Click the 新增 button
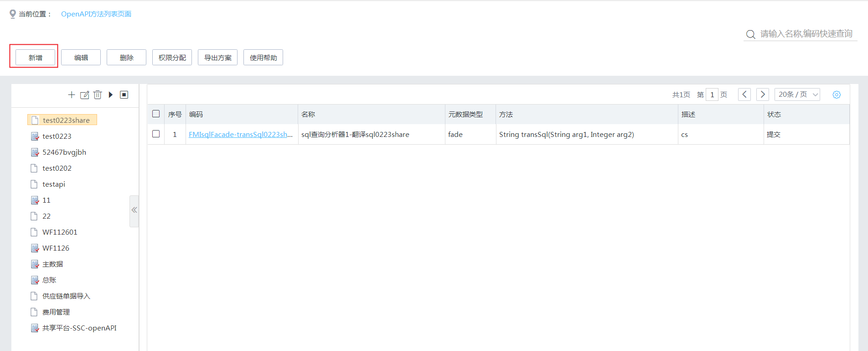The width and height of the screenshot is (868, 351). 35,58
